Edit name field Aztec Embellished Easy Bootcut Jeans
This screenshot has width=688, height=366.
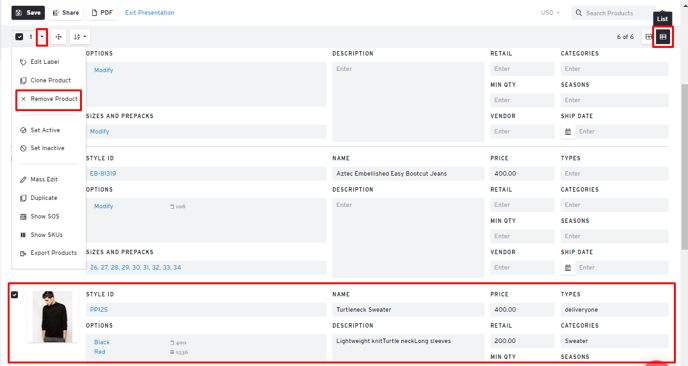[x=408, y=174]
